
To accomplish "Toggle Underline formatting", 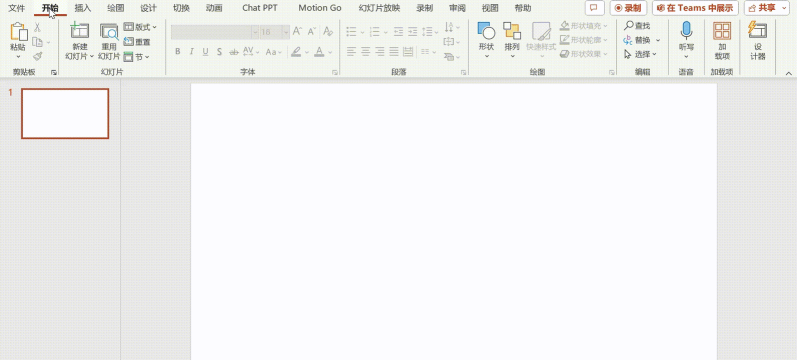I will click(205, 51).
